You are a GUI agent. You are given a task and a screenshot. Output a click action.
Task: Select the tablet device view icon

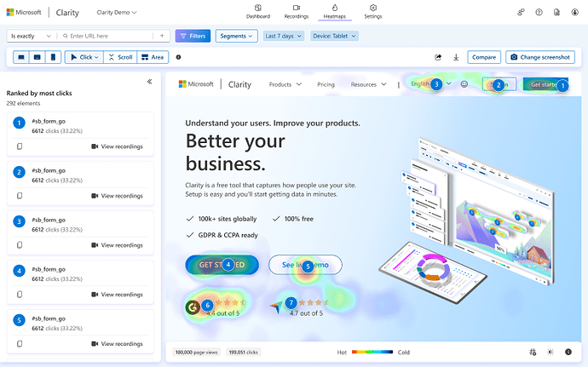(37, 57)
